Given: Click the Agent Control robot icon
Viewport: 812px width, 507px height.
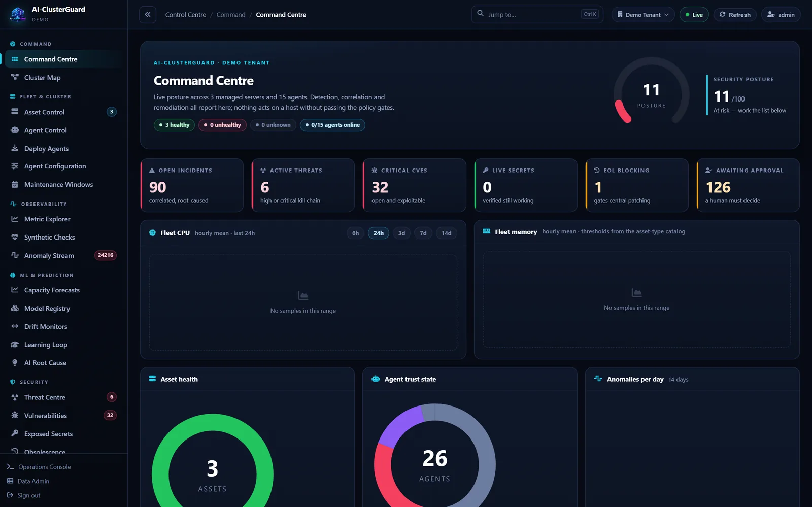Looking at the screenshot, I should pos(15,130).
